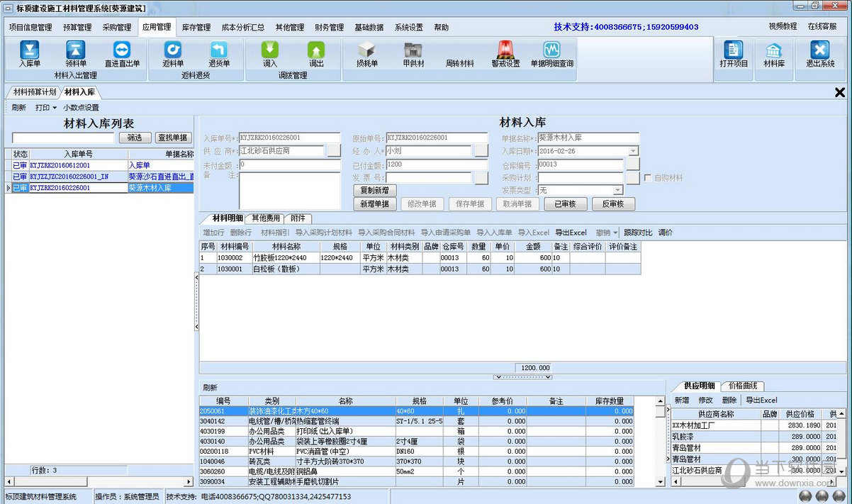Open the 直进直出单 toolbar icon

[122, 55]
